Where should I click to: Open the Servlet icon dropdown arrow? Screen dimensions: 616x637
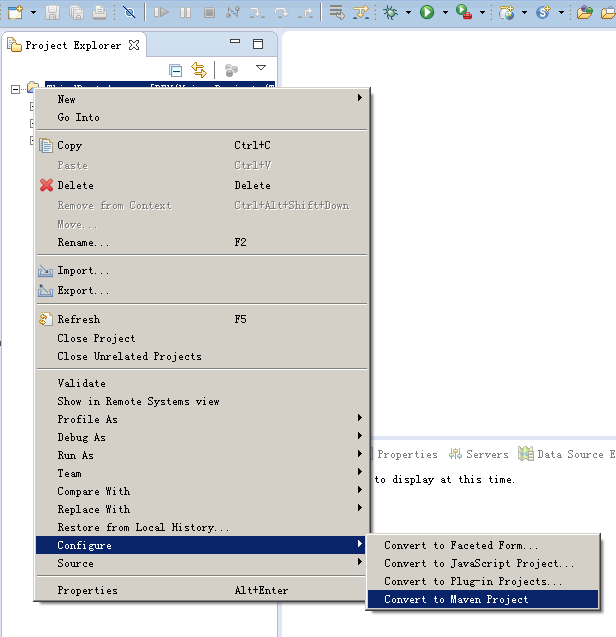coord(562,13)
